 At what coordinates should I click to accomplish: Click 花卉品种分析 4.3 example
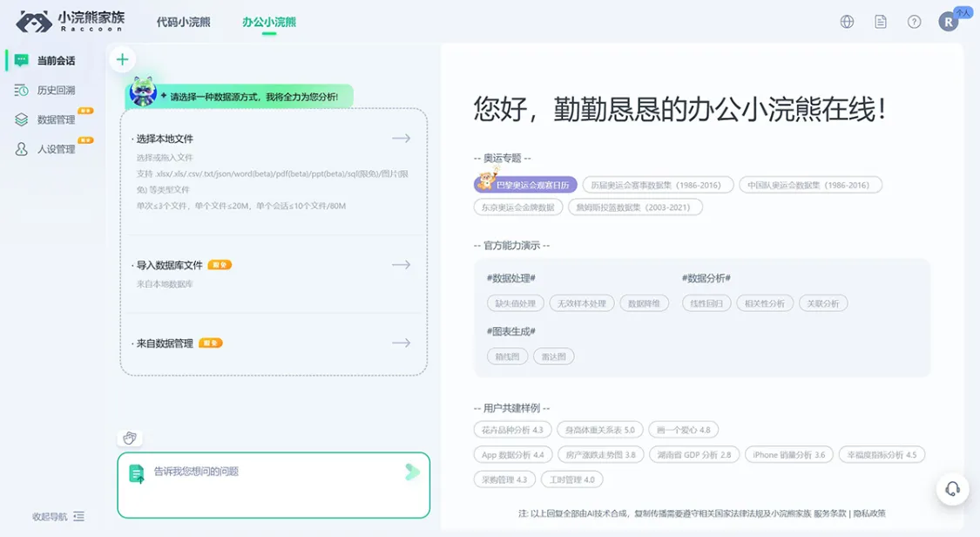pos(512,430)
